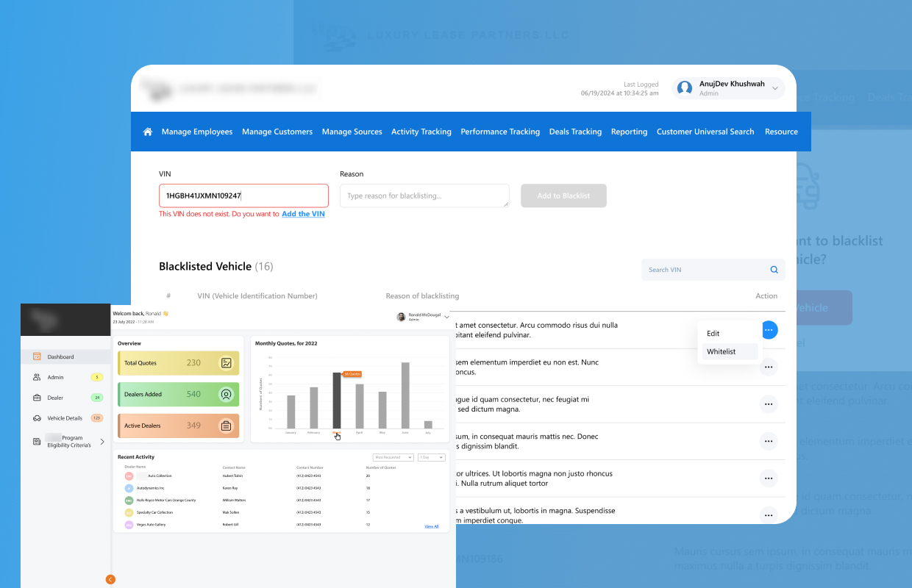The width and height of the screenshot is (912, 588).
Task: Click the Dealers Added overview card
Action: (177, 394)
